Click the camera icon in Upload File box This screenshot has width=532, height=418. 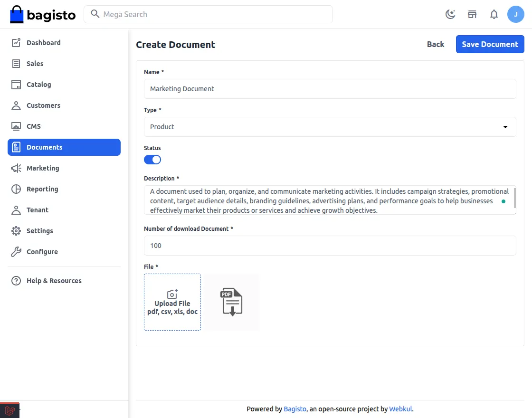pos(172,294)
